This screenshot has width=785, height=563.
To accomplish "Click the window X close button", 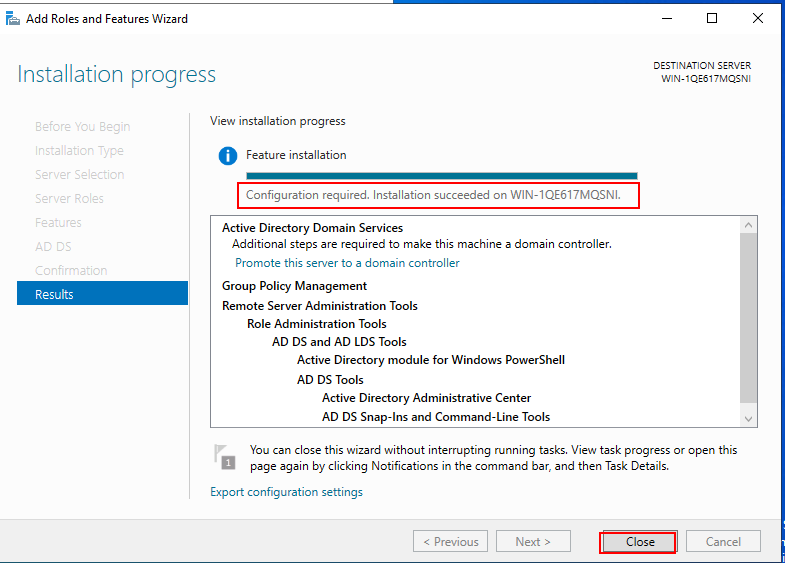I will click(x=758, y=19).
